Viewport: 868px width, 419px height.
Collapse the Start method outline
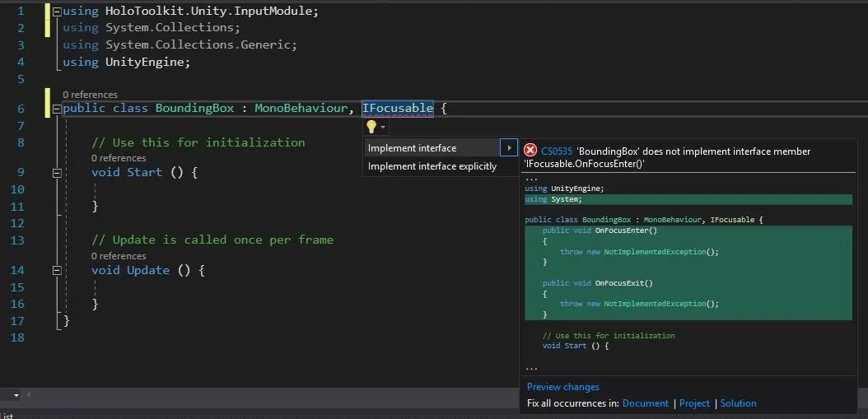pyautogui.click(x=57, y=173)
